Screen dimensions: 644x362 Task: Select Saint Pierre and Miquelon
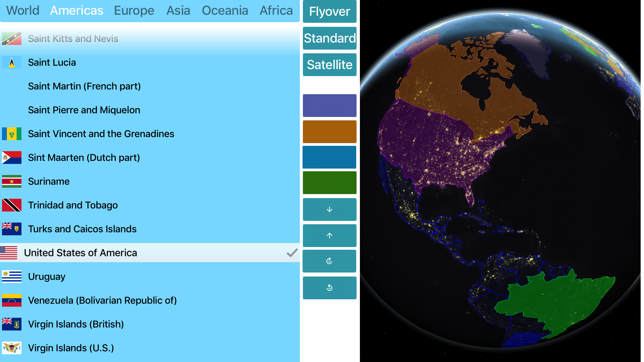[150, 110]
